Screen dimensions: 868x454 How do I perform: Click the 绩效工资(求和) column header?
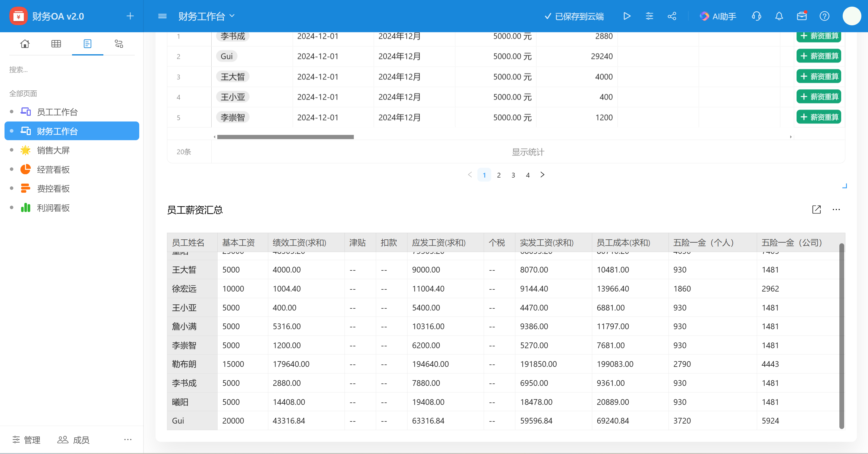point(306,243)
